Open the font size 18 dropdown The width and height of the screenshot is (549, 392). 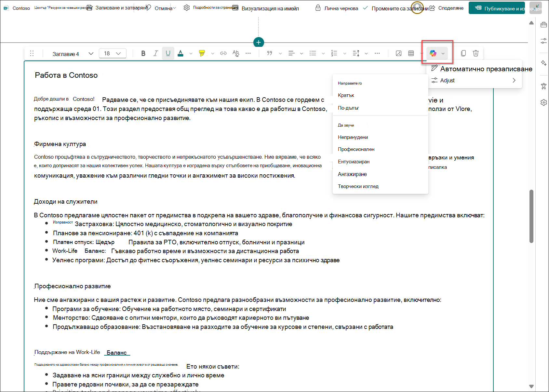(113, 53)
